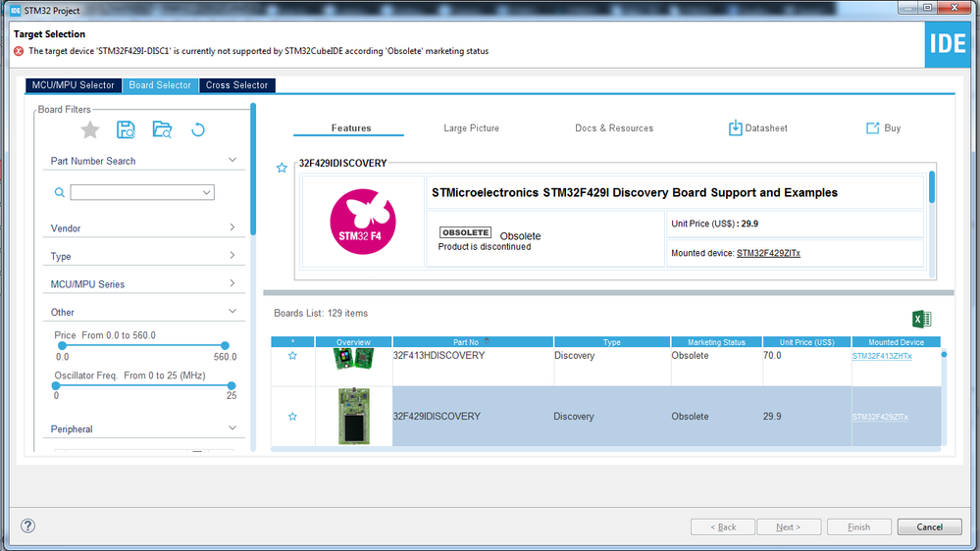Screen dimensions: 980x551
Task: Click the Board Filters panel vertical scrollbar
Action: coord(253,169)
